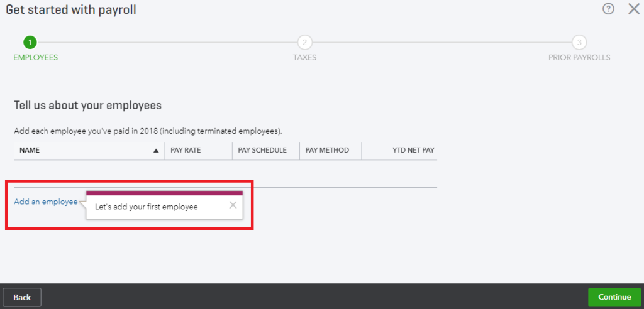Click the green Continue button
Screen dimensions: 644x309
614,297
